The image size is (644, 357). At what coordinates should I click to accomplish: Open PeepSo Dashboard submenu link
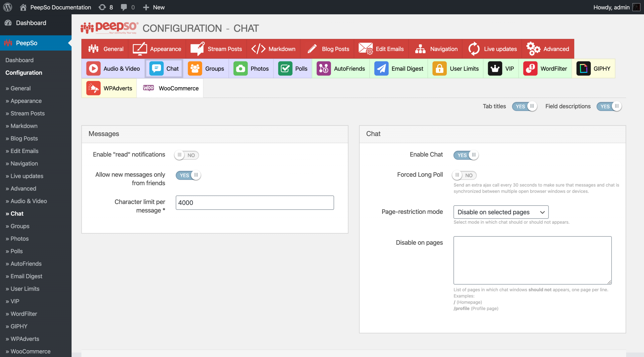(x=19, y=60)
